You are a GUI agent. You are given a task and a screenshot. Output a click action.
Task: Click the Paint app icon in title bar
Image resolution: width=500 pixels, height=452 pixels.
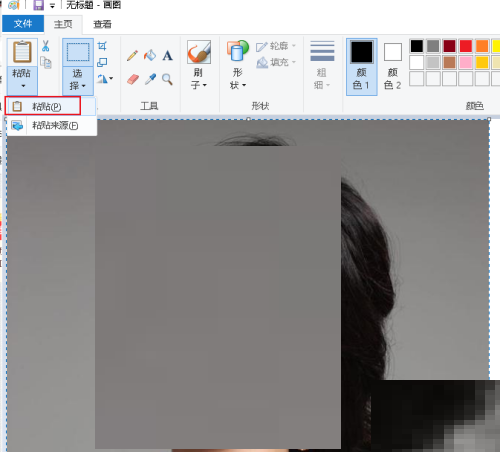click(14, 5)
